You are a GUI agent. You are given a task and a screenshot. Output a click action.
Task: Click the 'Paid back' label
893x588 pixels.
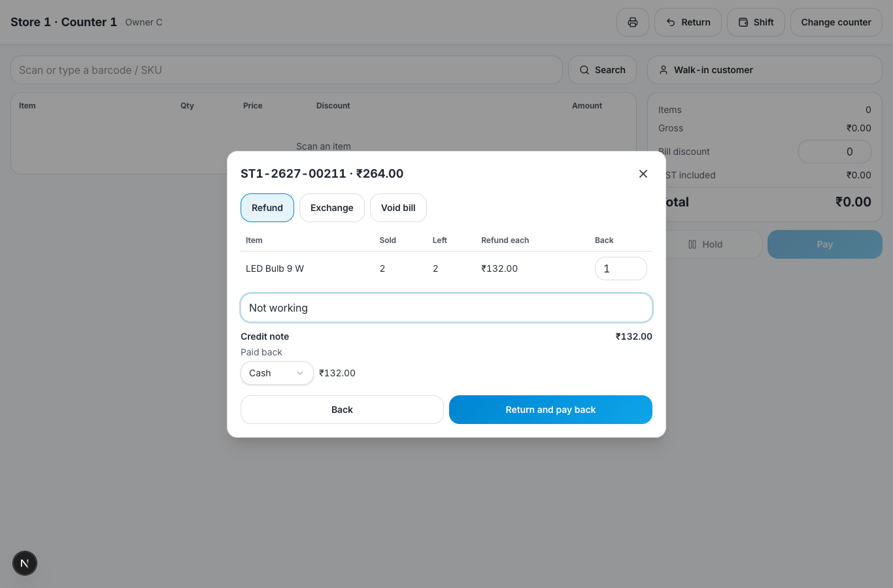[261, 352]
